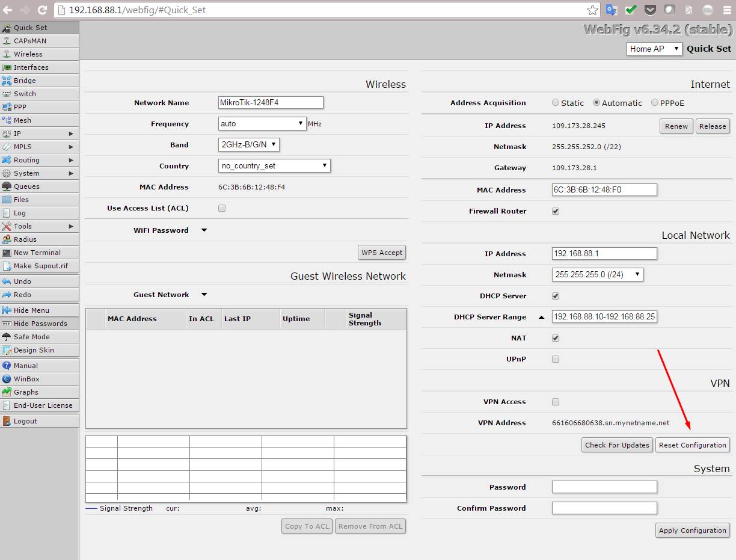Click the New Terminal icon
The image size is (736, 560).
tap(7, 253)
